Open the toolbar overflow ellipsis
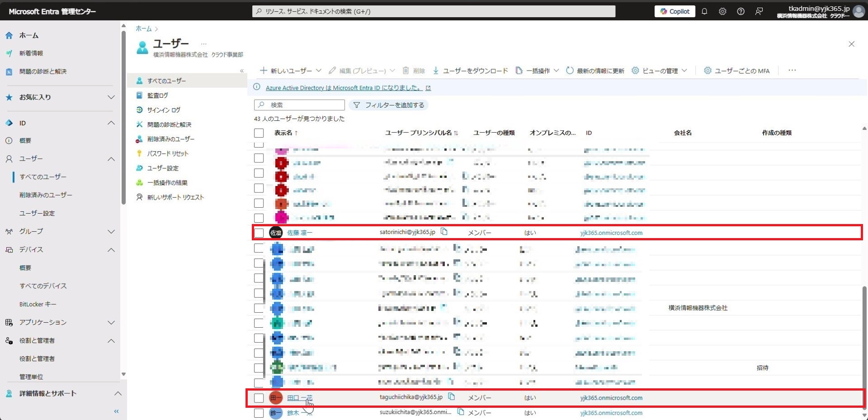The image size is (868, 420). 792,71
